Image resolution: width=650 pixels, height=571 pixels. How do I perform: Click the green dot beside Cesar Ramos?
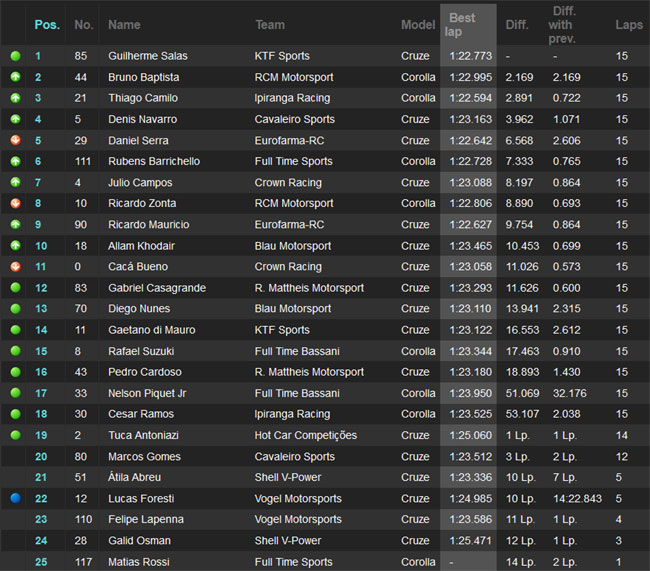pos(15,414)
